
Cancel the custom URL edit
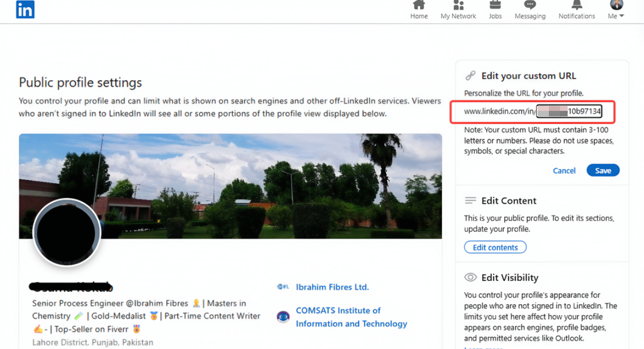(x=564, y=170)
